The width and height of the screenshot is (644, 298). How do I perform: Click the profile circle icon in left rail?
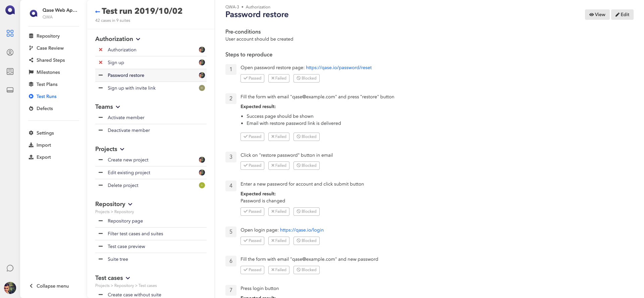click(x=10, y=52)
